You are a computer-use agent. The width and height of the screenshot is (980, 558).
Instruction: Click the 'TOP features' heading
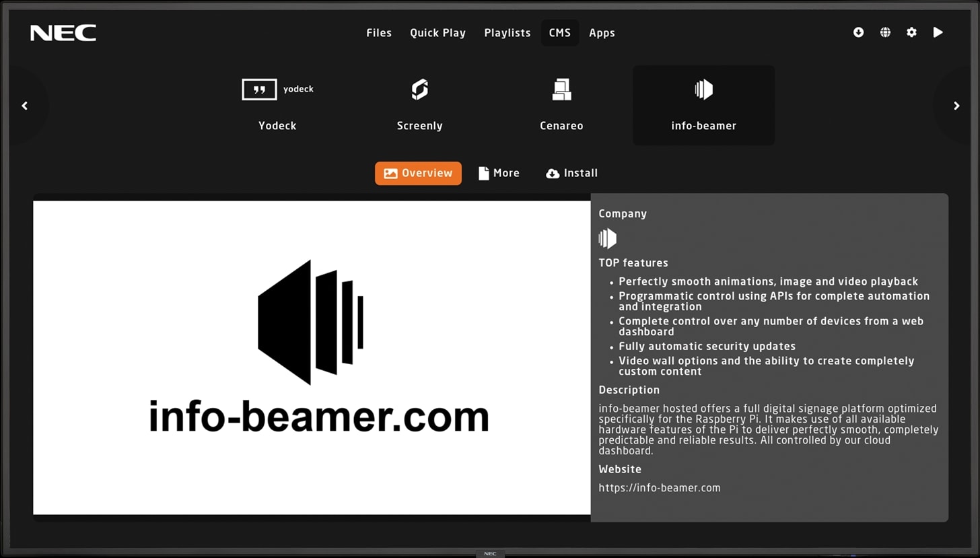pyautogui.click(x=633, y=263)
